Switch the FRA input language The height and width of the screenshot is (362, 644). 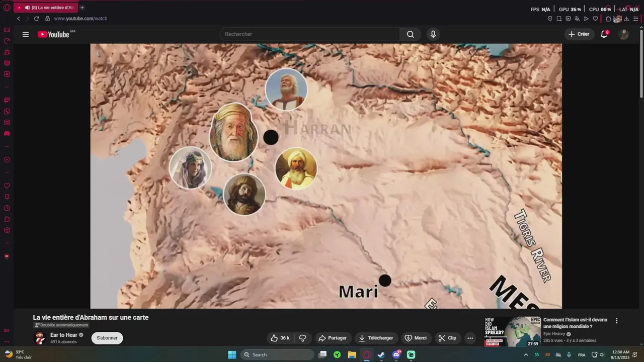coord(582,354)
